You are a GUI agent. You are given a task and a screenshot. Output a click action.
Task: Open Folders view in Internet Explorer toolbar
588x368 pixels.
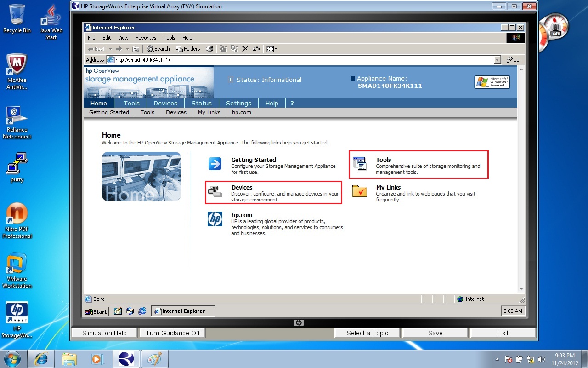click(187, 49)
